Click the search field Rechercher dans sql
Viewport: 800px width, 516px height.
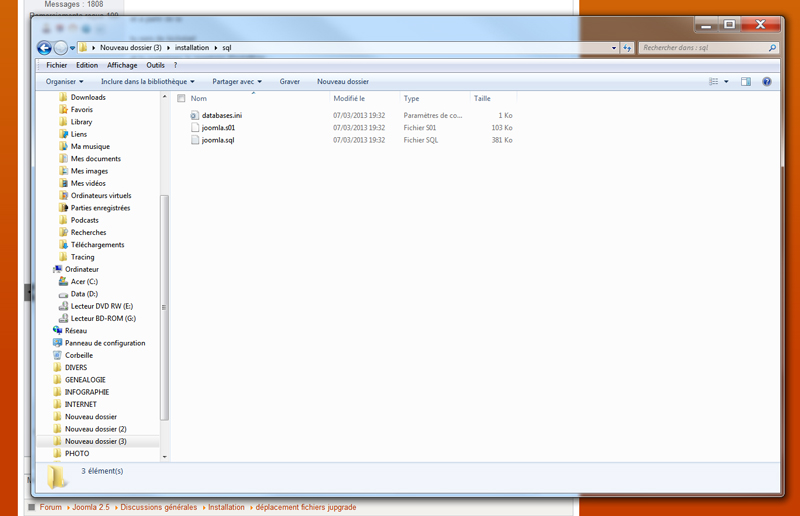pyautogui.click(x=702, y=48)
